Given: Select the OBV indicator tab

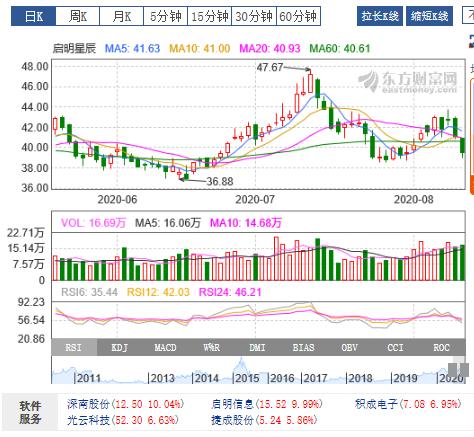Looking at the screenshot, I should pos(349,347).
